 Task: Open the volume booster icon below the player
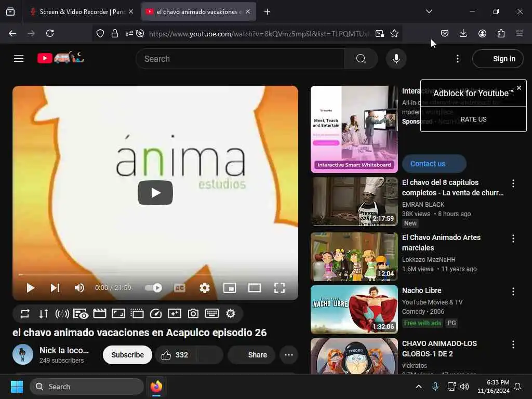tap(62, 313)
